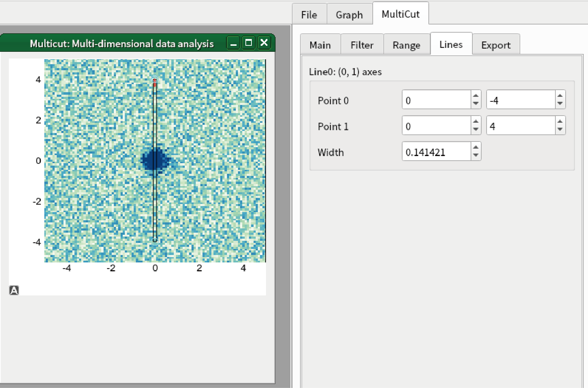588x388 pixels.
Task: Maximize the Multicut graph window
Action: click(249, 43)
